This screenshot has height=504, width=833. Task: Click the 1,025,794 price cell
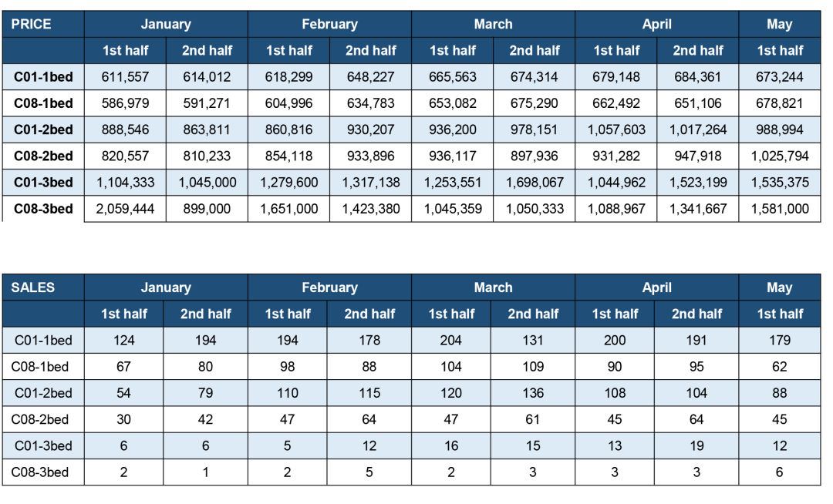coord(779,156)
